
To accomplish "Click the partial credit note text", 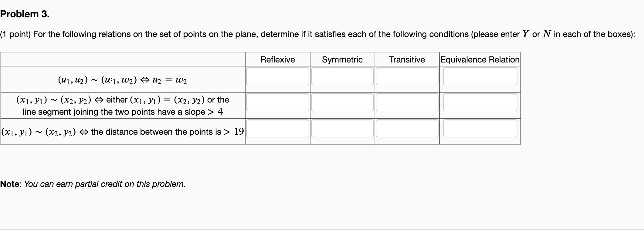I will click(x=93, y=184).
